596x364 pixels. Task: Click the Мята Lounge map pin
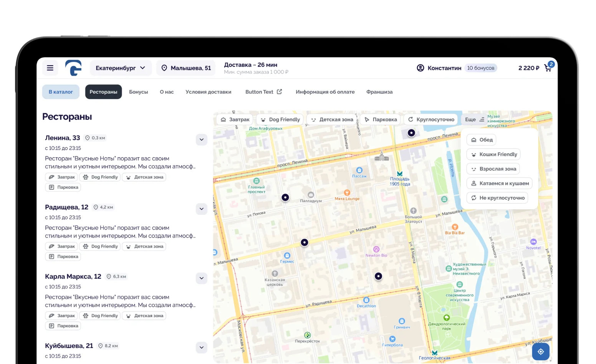[x=347, y=193]
